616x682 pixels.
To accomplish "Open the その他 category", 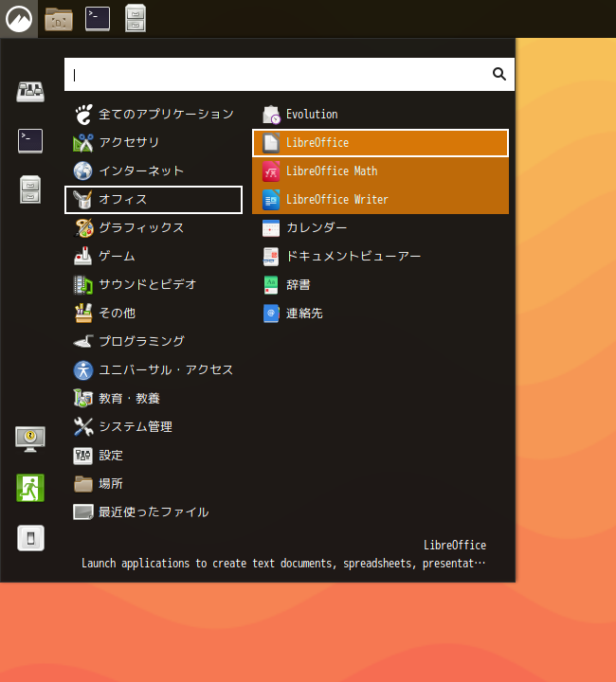I will coord(154,314).
